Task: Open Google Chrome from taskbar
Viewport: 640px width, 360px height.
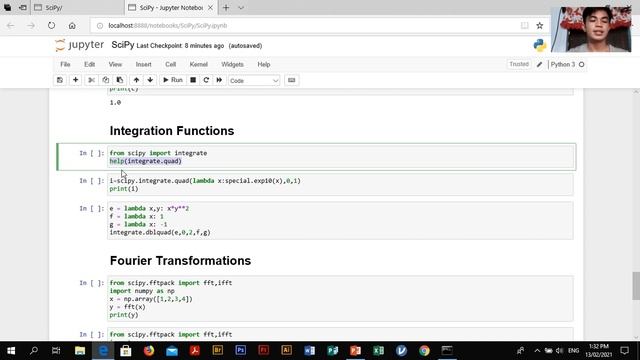Action: [x=424, y=351]
